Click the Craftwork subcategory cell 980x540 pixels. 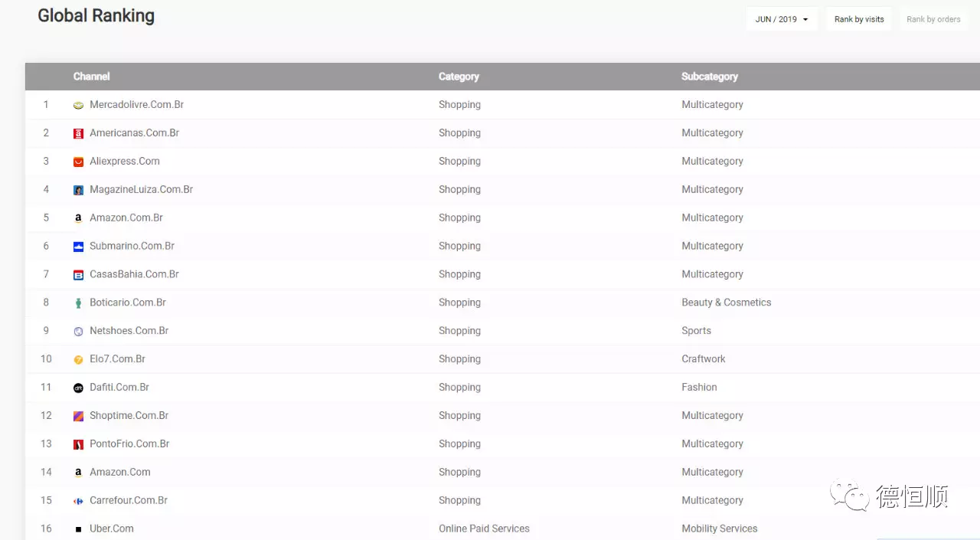[x=704, y=359]
